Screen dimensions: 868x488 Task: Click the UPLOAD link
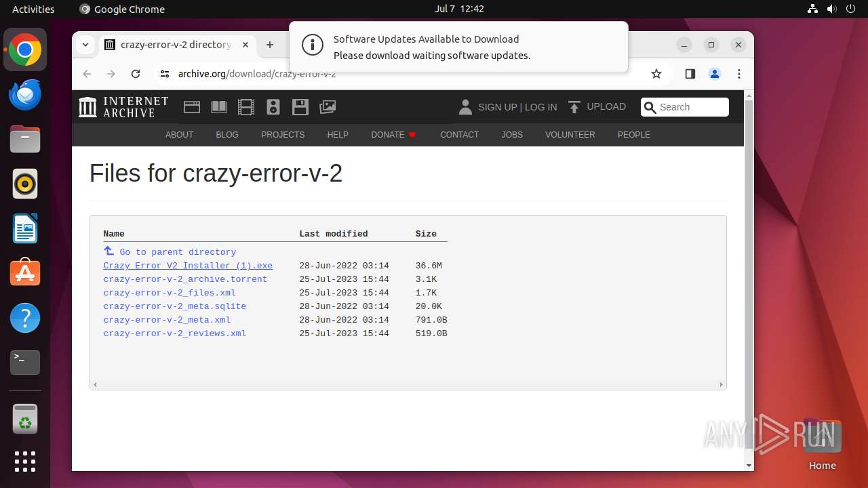(606, 107)
